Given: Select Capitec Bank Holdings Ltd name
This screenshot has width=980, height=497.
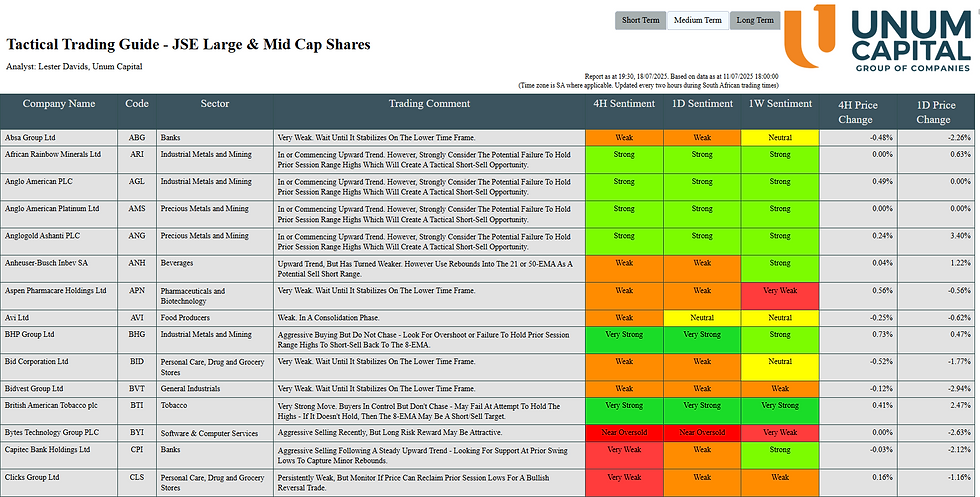Looking at the screenshot, I should click(x=48, y=449).
